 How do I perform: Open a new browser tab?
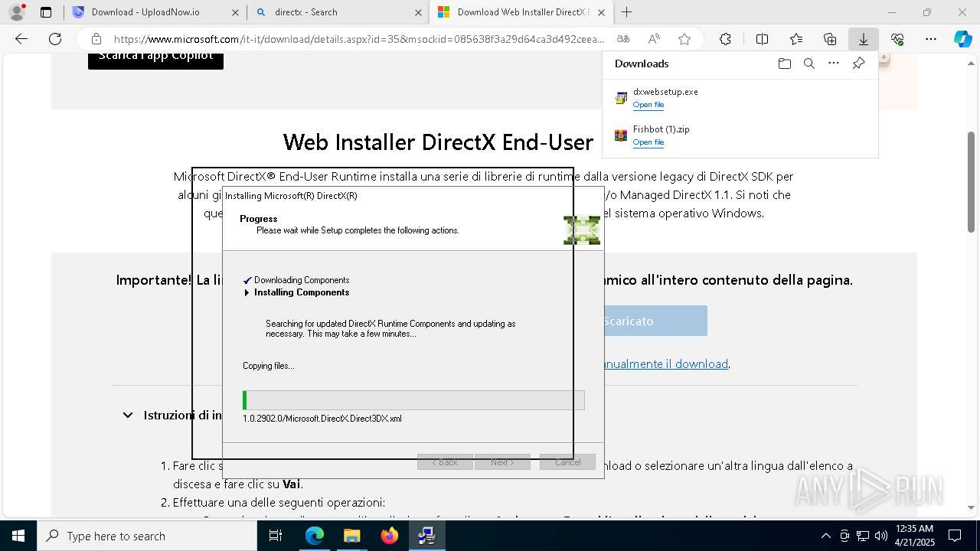pyautogui.click(x=626, y=12)
